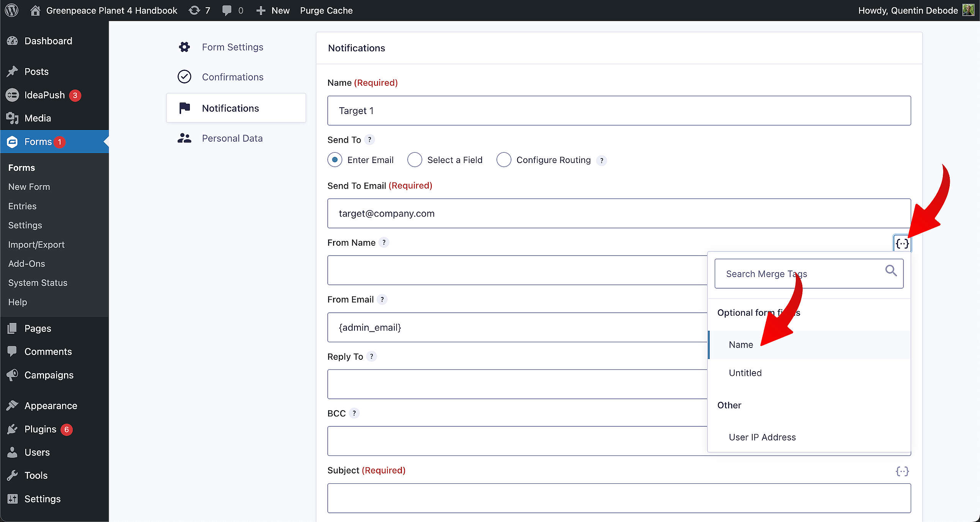980x522 pixels.
Task: Show the From Email help tooltip
Action: click(382, 300)
